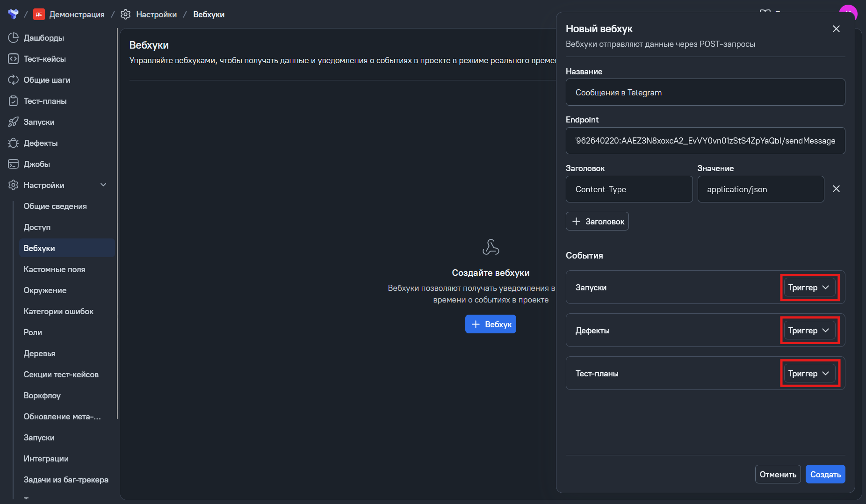This screenshot has width=866, height=504.
Task: Collapse the Настройки sidebar section
Action: pos(103,185)
